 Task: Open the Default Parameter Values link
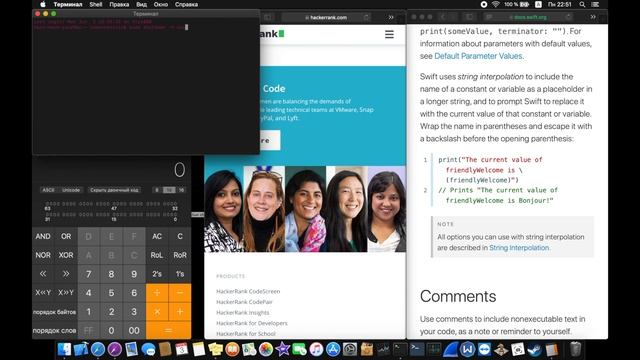tap(478, 56)
